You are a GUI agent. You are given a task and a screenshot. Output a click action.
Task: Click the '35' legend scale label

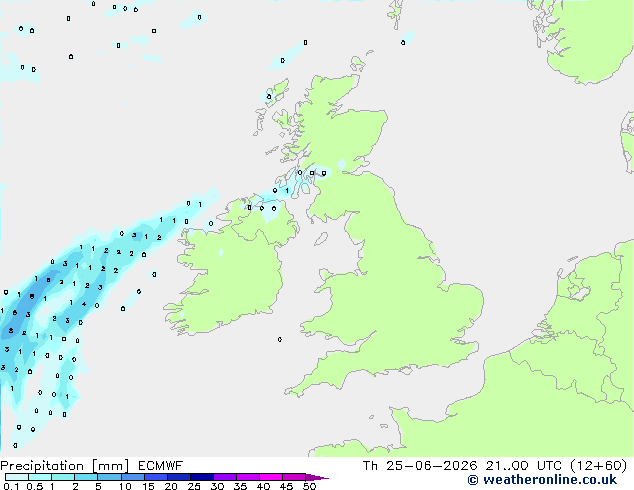240,486
